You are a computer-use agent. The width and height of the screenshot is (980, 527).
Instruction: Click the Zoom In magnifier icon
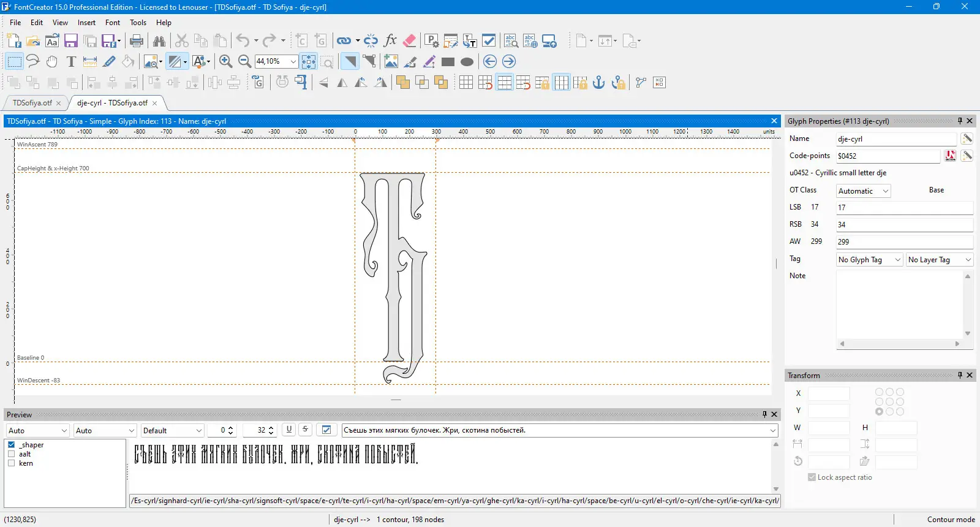(x=225, y=61)
